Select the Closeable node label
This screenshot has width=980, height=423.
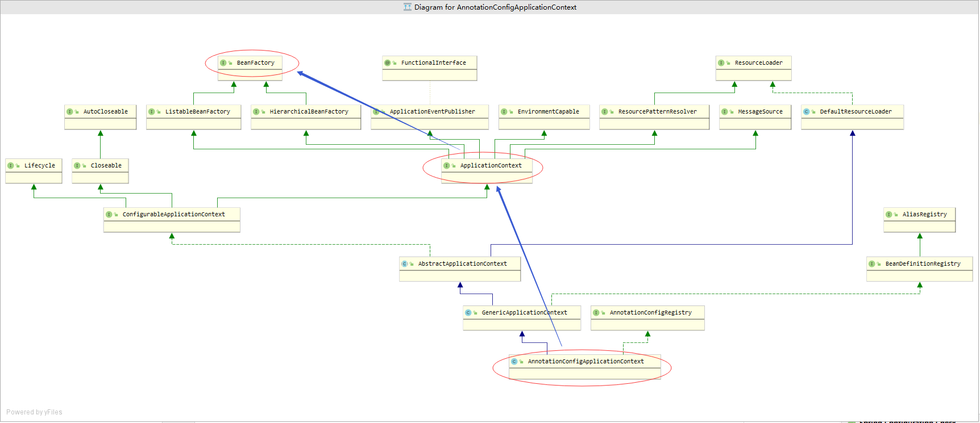106,166
